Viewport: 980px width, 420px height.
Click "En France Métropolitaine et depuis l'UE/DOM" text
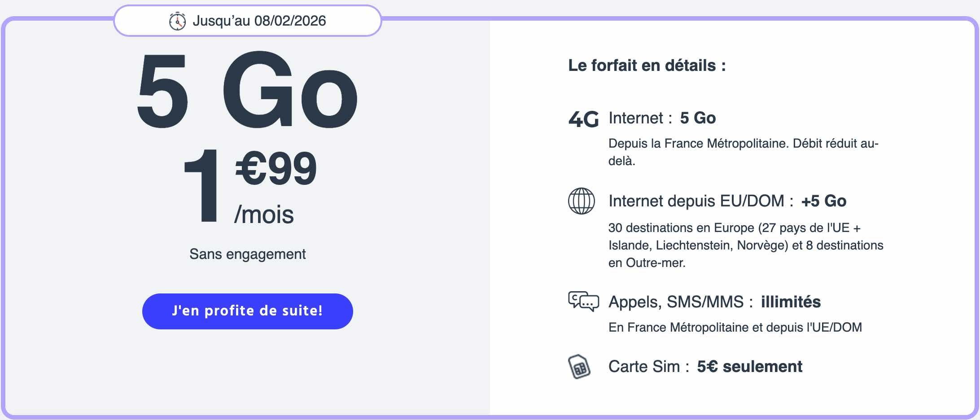(x=735, y=328)
